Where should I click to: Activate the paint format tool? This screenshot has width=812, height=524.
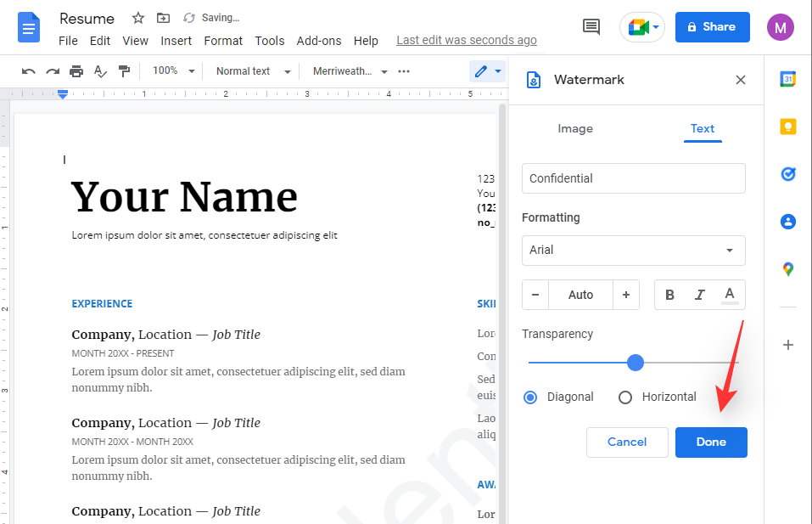coord(124,71)
